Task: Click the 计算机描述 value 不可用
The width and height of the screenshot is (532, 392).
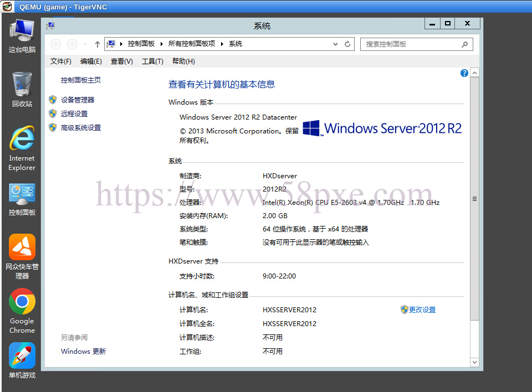Action: click(x=273, y=337)
